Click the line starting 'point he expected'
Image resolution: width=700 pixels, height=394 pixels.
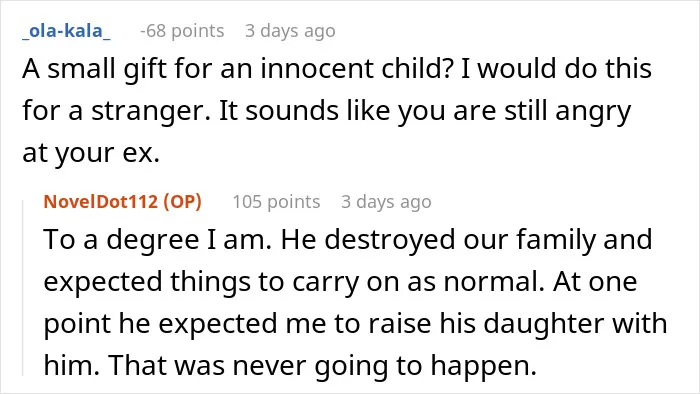pyautogui.click(x=355, y=323)
